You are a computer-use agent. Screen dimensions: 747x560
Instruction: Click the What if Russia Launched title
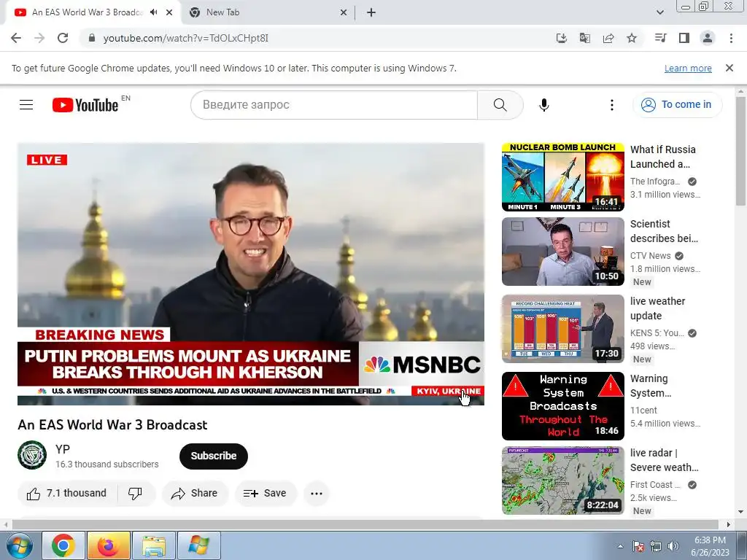point(662,157)
